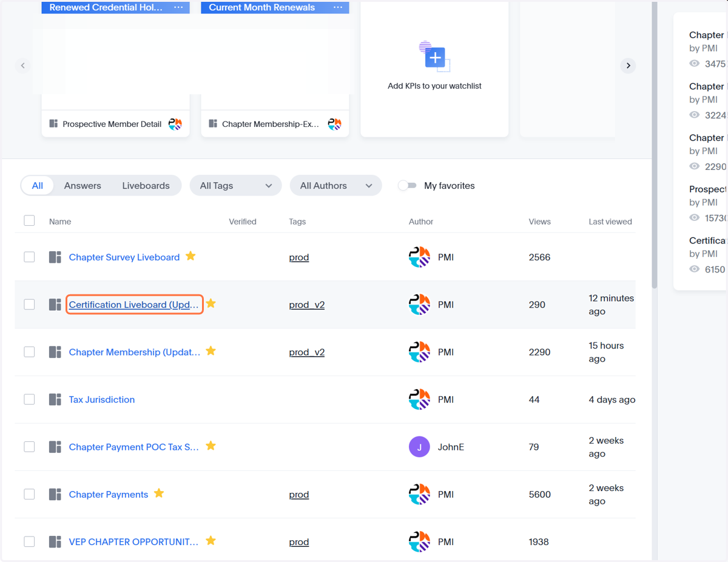Unfavorite the Chapter Payment POC Tax star
This screenshot has height=562, width=728.
211,446
